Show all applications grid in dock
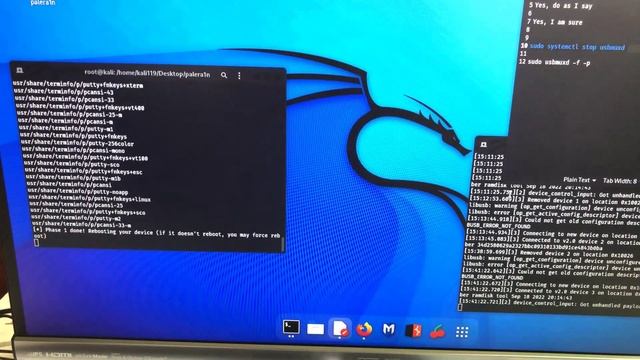This screenshot has width=640, height=360. pyautogui.click(x=462, y=332)
